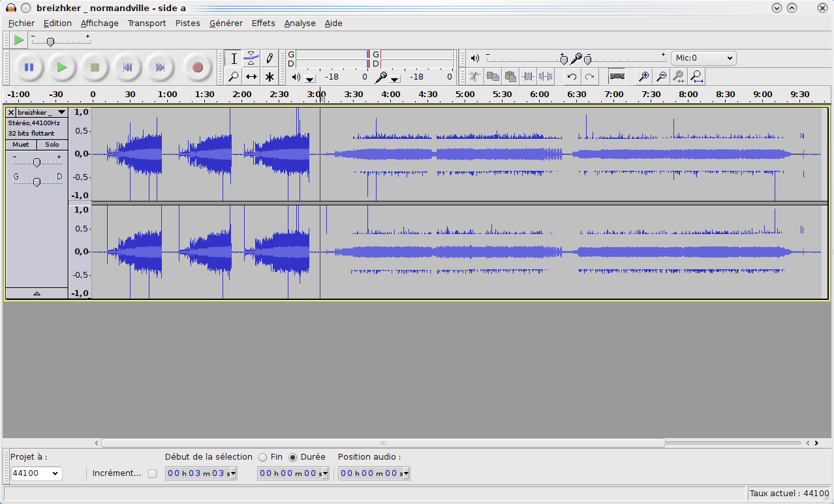Skip to start of track

tap(127, 67)
